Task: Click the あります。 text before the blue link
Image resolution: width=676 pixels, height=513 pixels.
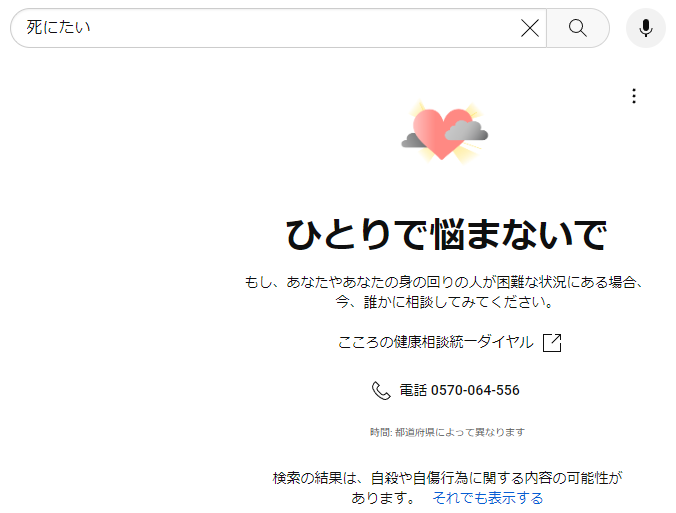Action: tap(382, 498)
